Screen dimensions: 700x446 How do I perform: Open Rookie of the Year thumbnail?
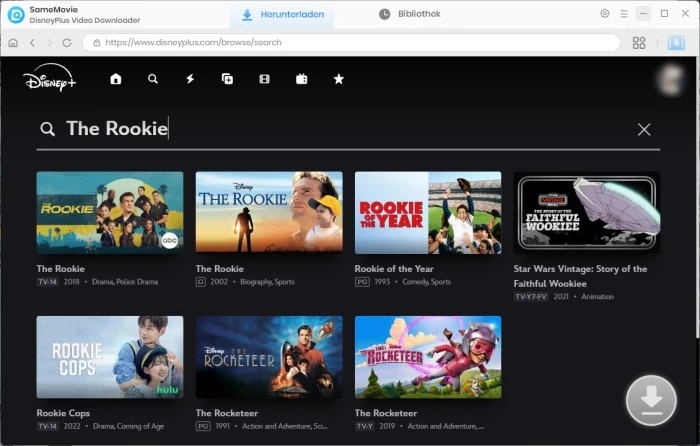[x=428, y=212]
